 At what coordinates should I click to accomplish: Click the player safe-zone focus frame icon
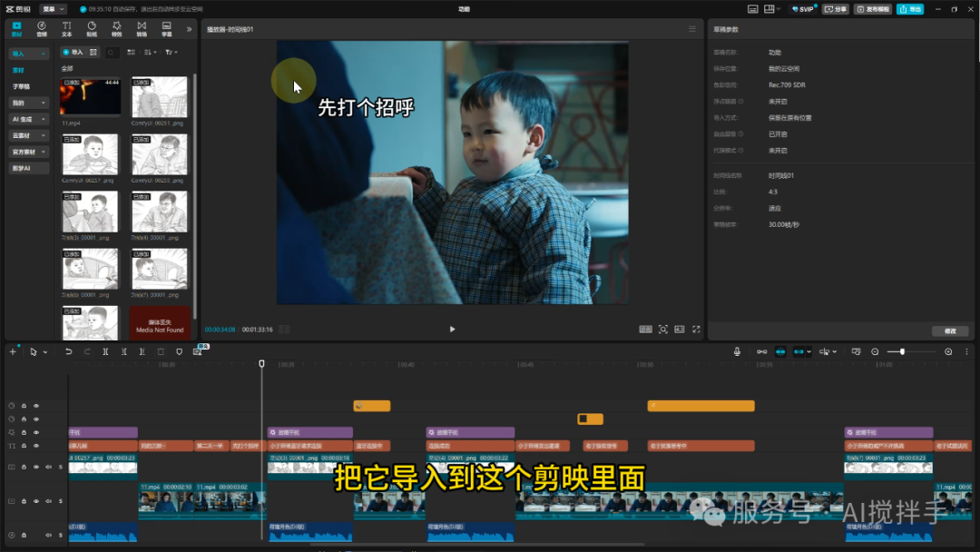[x=663, y=330]
